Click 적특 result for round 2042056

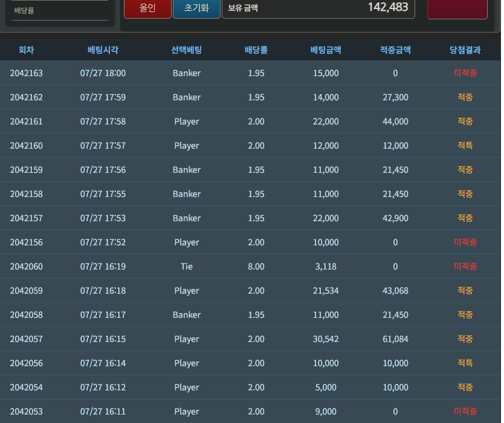pos(465,363)
